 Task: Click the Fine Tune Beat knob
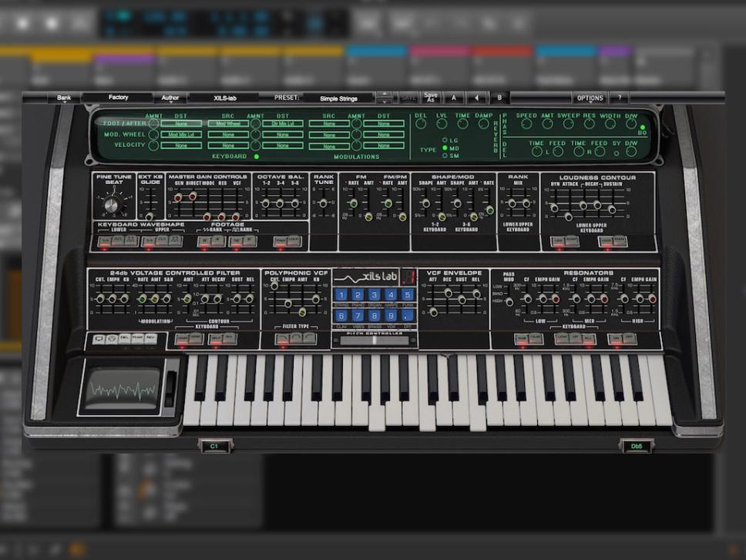113,205
